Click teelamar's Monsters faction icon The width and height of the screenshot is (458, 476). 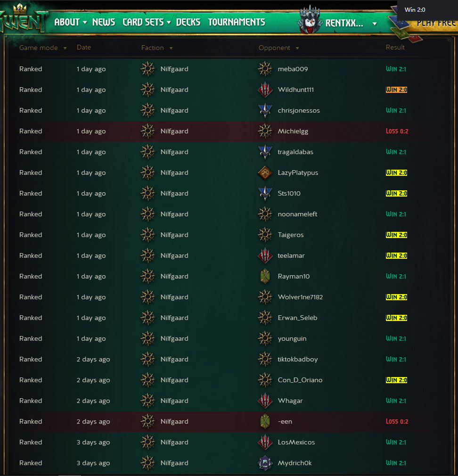tap(265, 255)
